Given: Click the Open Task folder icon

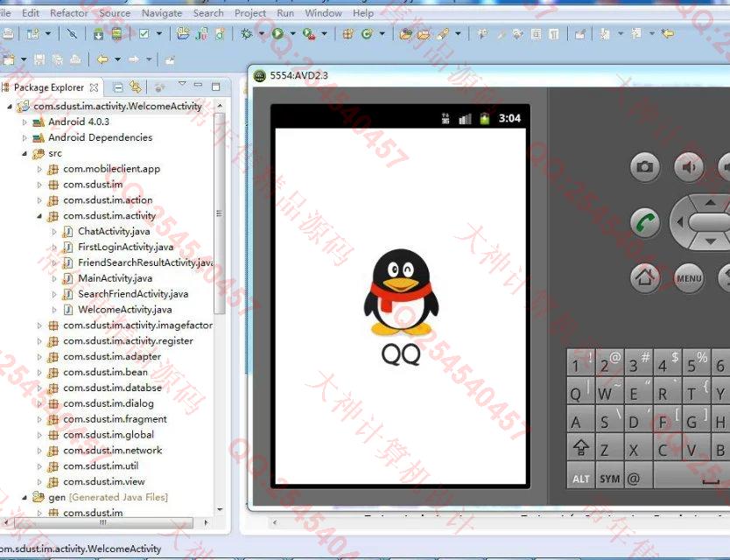Looking at the screenshot, I should pyautogui.click(x=424, y=33).
